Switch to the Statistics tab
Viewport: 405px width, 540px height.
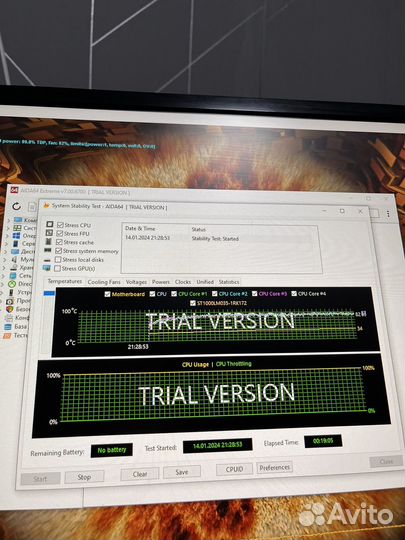tap(229, 282)
